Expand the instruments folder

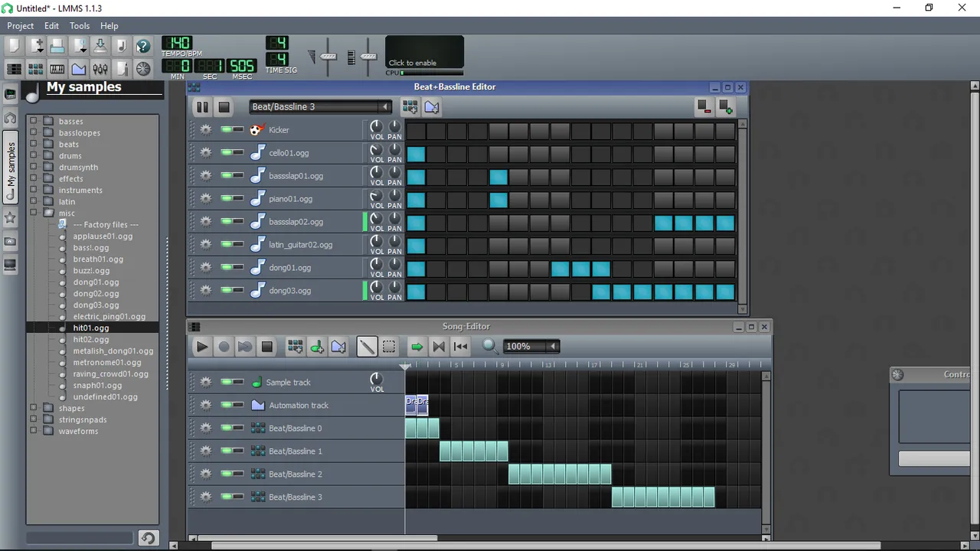(x=33, y=190)
